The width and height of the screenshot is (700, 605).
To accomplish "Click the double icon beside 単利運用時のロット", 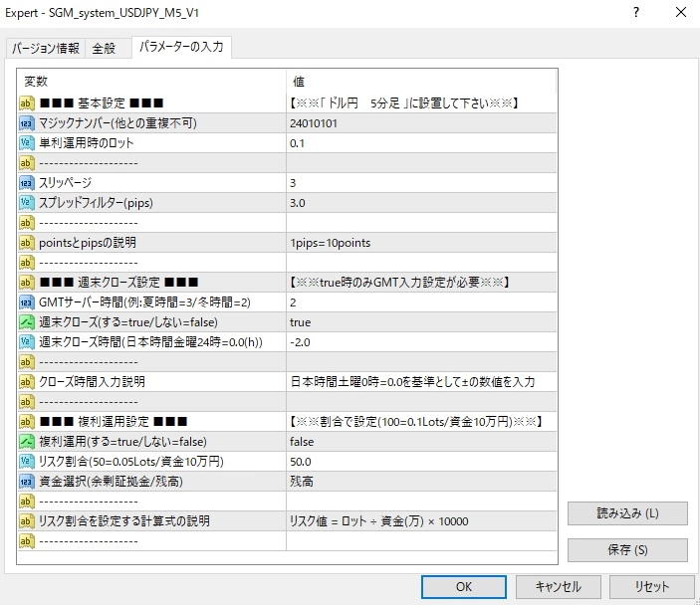I will 26,143.
